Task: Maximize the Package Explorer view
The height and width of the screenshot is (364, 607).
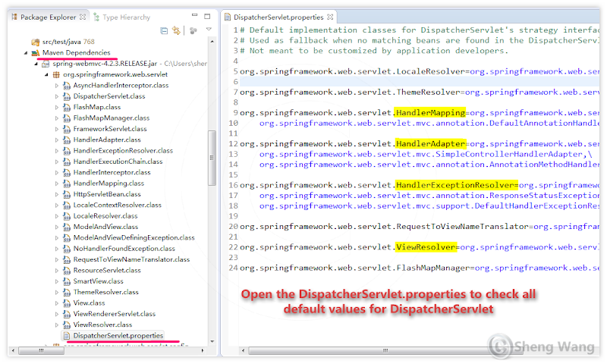Action: (207, 16)
